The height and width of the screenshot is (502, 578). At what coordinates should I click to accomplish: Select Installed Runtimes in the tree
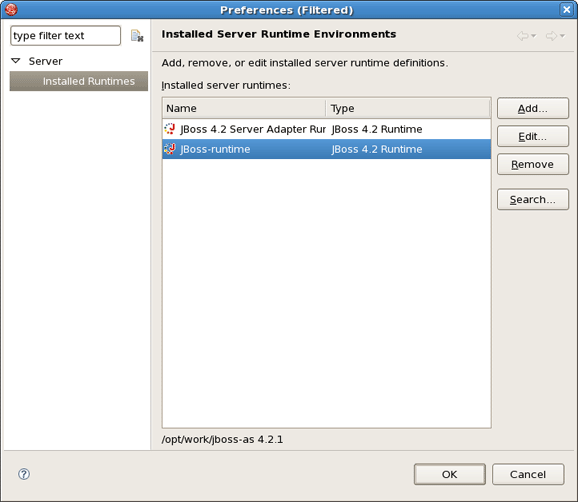point(79,81)
